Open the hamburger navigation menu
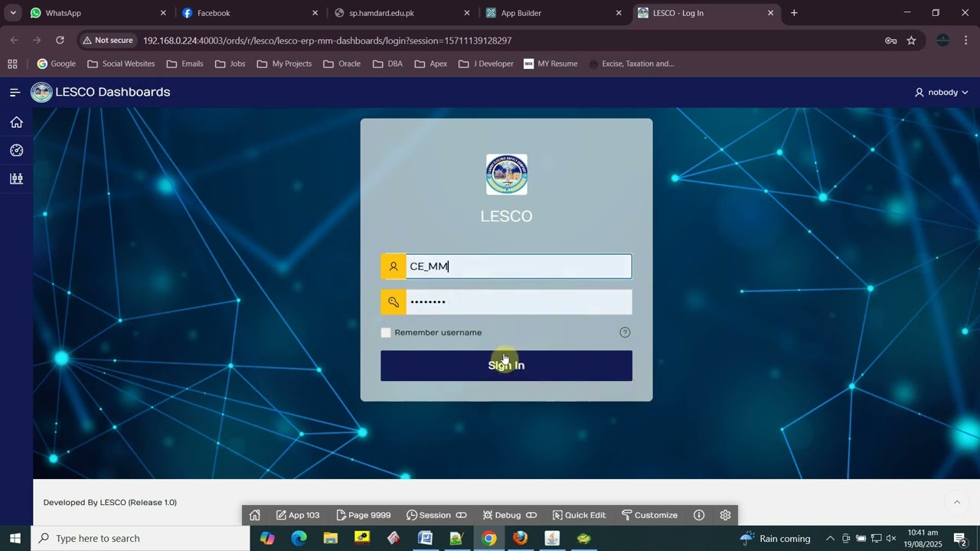The image size is (980, 551). [15, 92]
